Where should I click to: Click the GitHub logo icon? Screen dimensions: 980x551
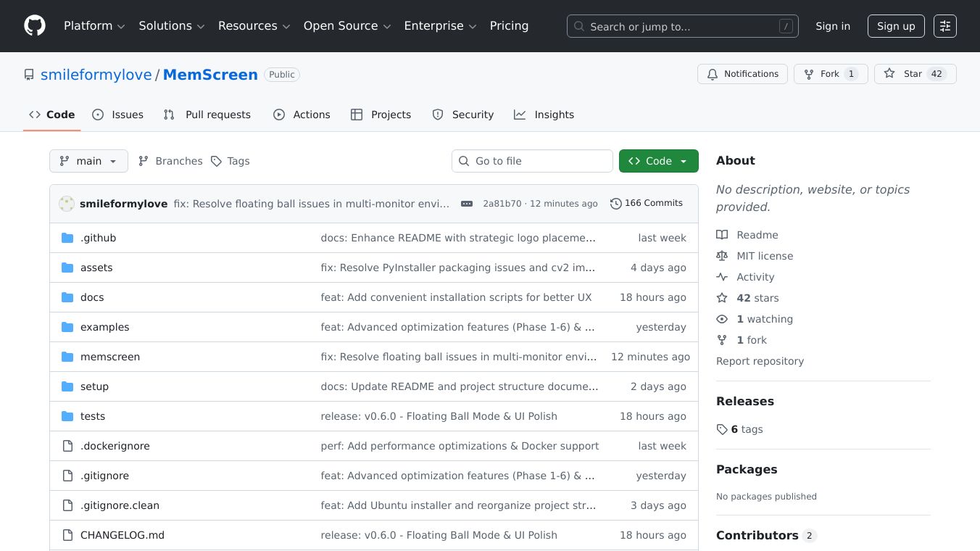click(35, 26)
